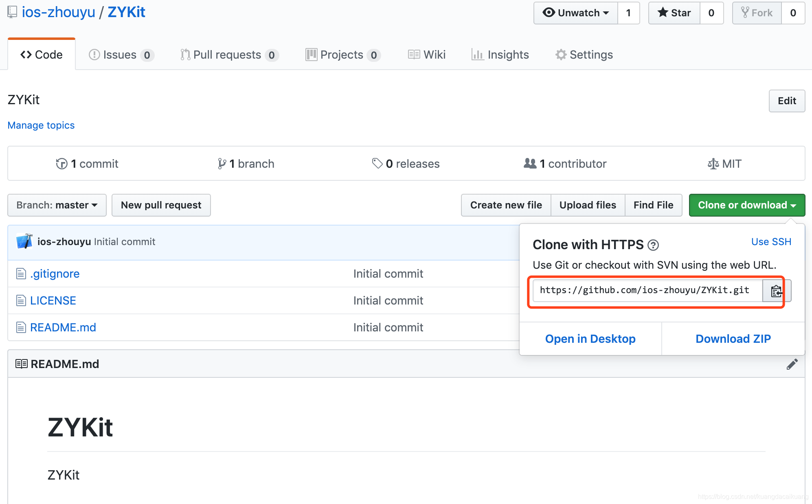Open the MIT license link

(x=724, y=164)
